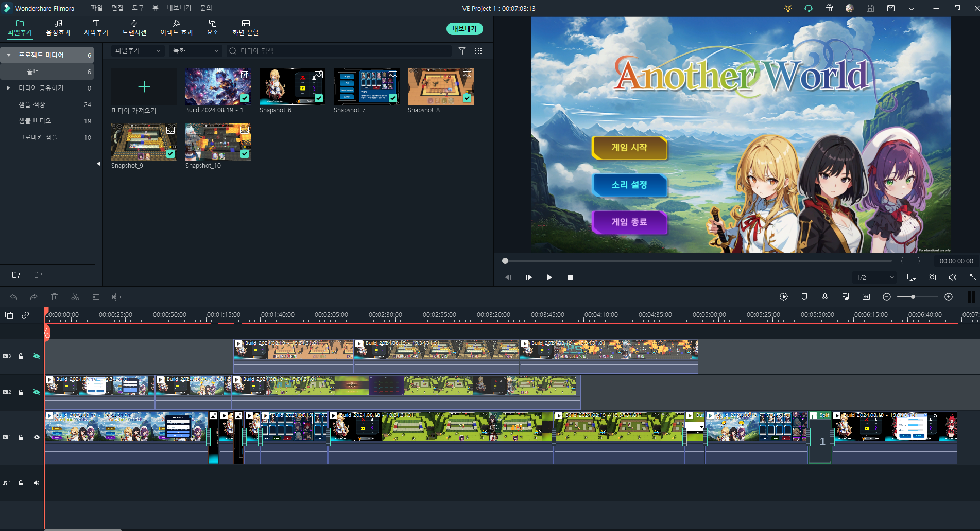Open the 요소 elements tab
Image resolution: width=980 pixels, height=531 pixels.
pos(213,28)
